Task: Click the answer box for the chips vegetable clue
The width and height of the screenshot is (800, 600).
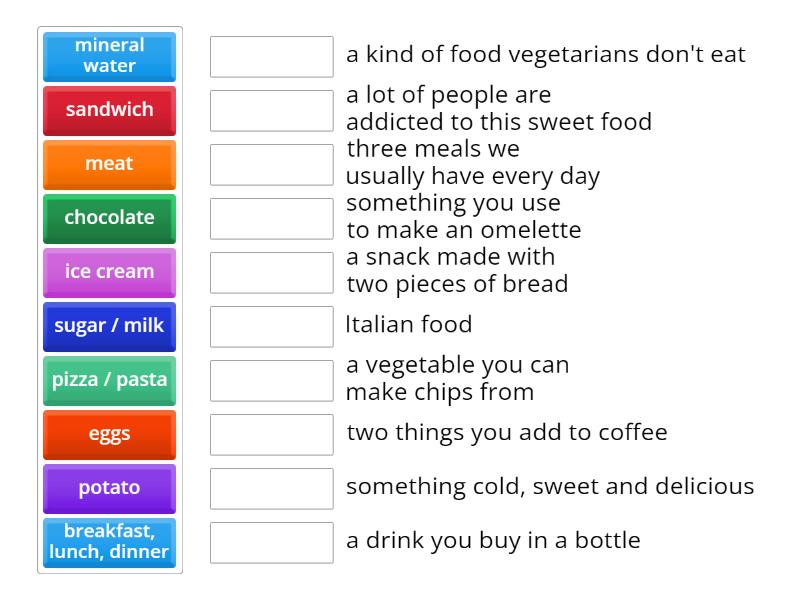Action: click(x=271, y=380)
